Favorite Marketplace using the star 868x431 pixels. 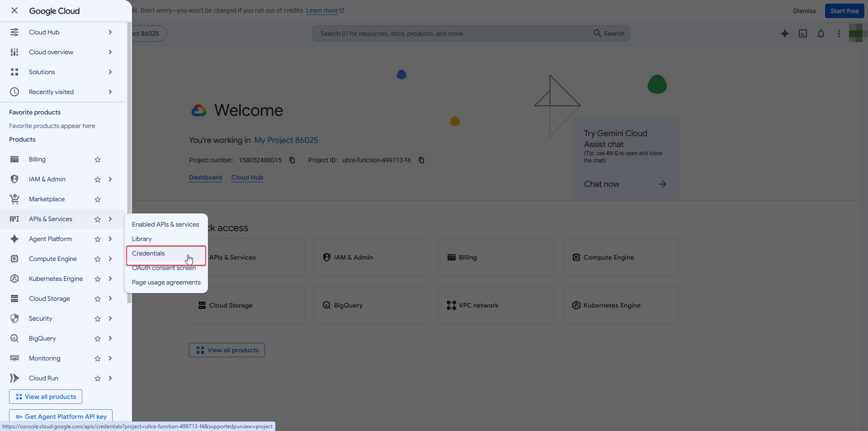tap(98, 199)
